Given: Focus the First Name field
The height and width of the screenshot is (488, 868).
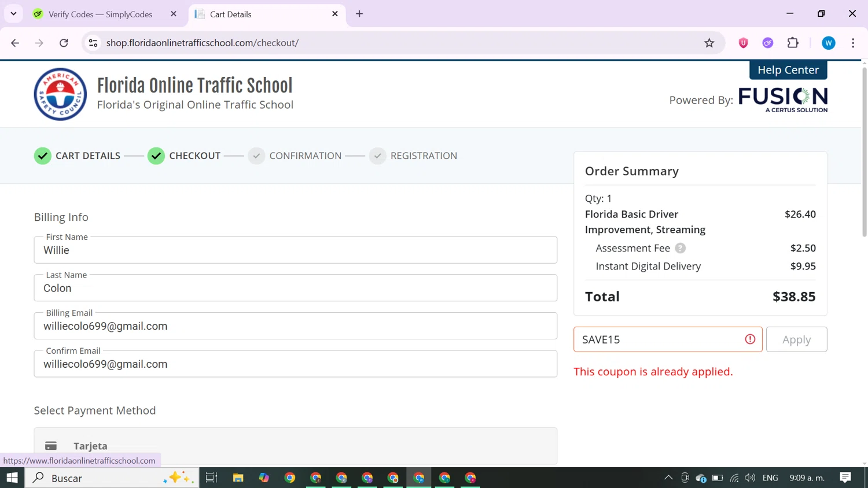Looking at the screenshot, I should point(295,250).
